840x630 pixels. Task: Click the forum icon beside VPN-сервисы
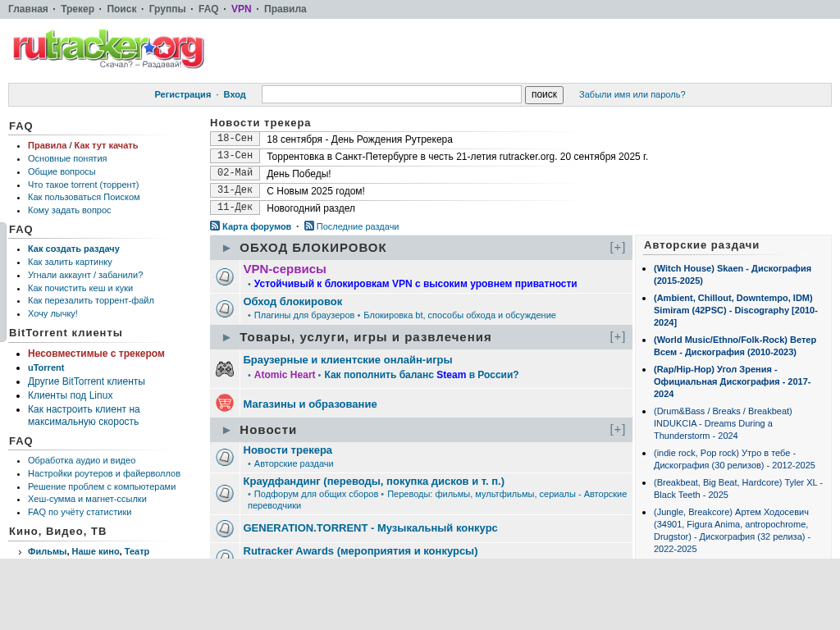pos(225,276)
